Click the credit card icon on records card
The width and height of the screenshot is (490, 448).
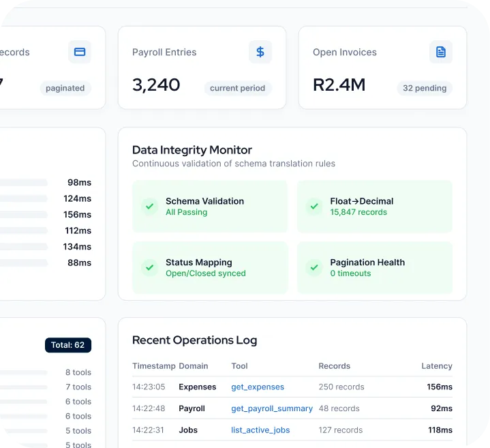click(80, 52)
